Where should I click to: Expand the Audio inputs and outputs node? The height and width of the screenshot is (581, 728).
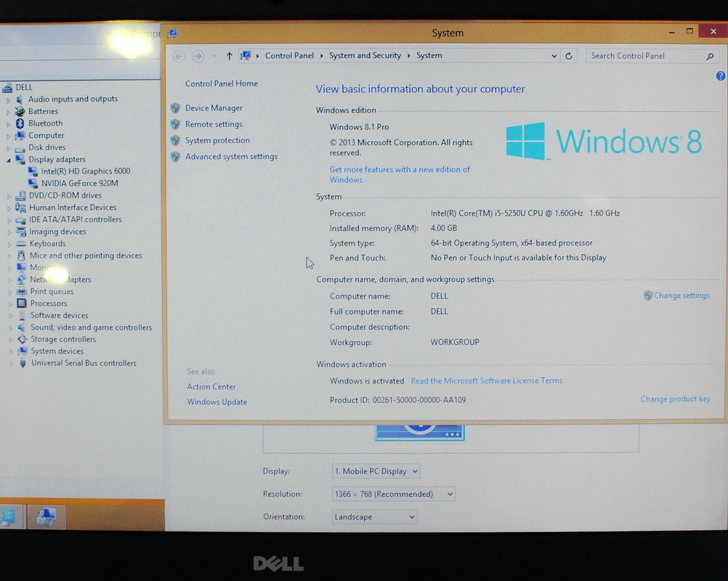coord(8,99)
